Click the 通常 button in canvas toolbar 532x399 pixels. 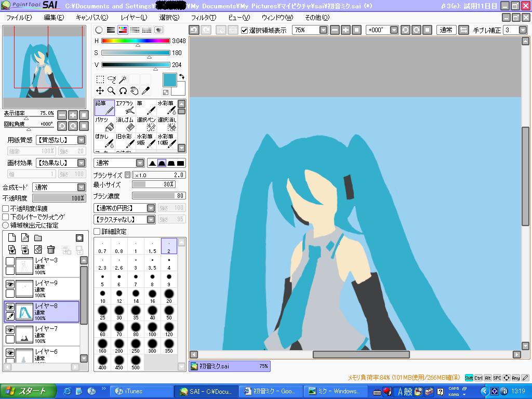click(x=446, y=30)
